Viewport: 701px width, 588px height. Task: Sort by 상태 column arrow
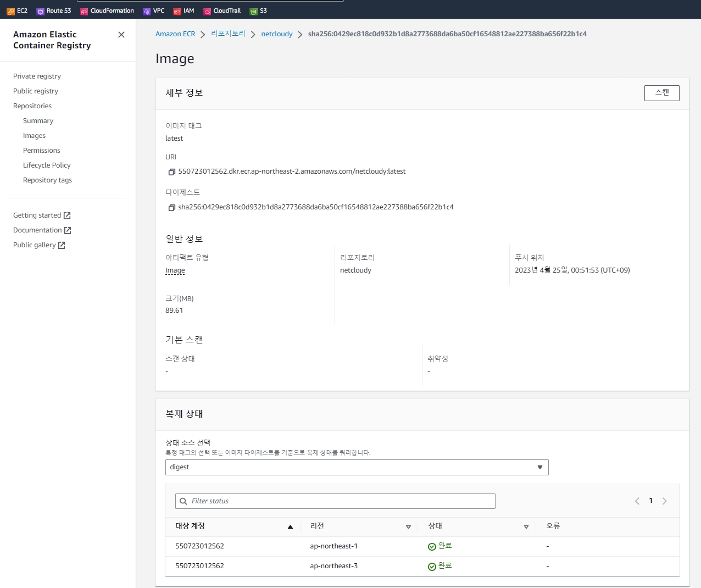pyautogui.click(x=526, y=527)
